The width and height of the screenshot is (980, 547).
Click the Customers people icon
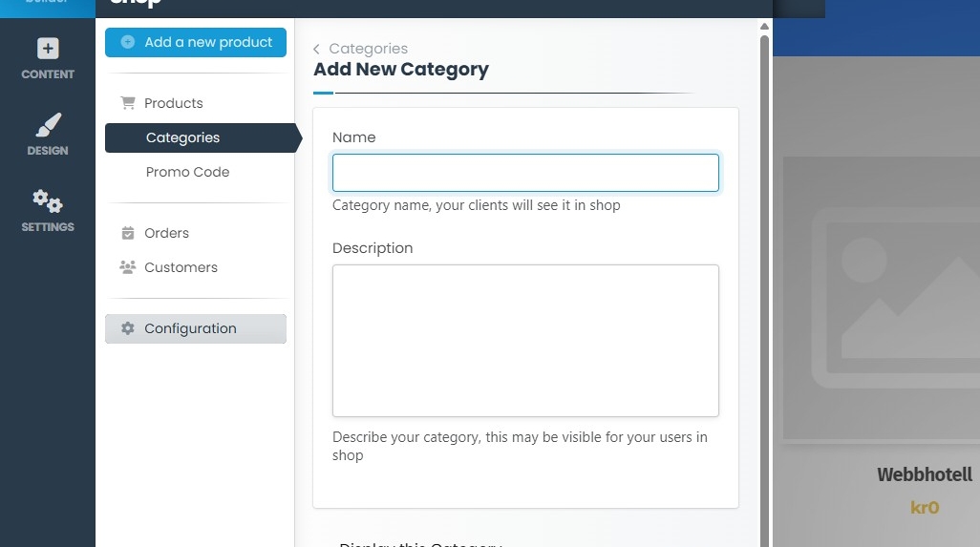point(128,267)
